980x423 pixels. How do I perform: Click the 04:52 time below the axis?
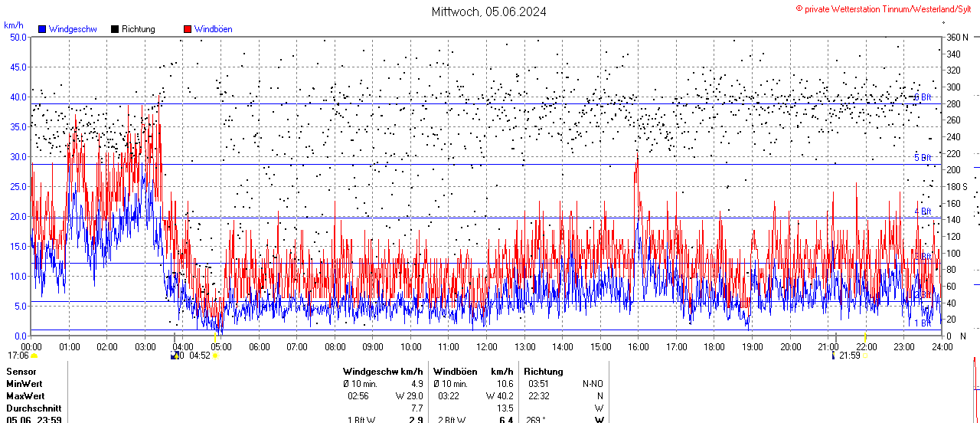click(x=200, y=356)
